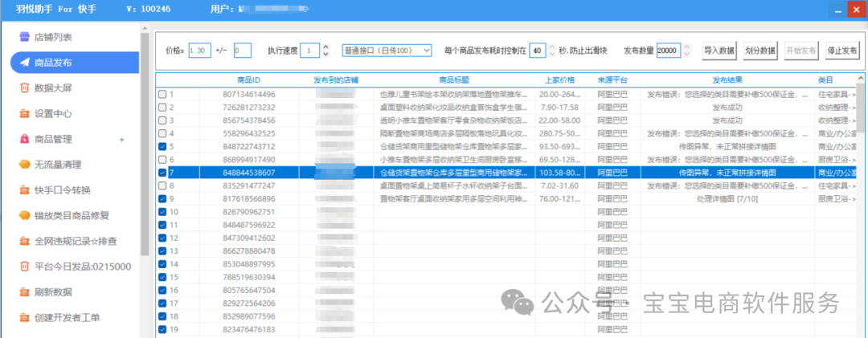Viewport: 868px width, 338px height.
Task: Click the 错放类目商品修复 icon
Action: (24, 215)
